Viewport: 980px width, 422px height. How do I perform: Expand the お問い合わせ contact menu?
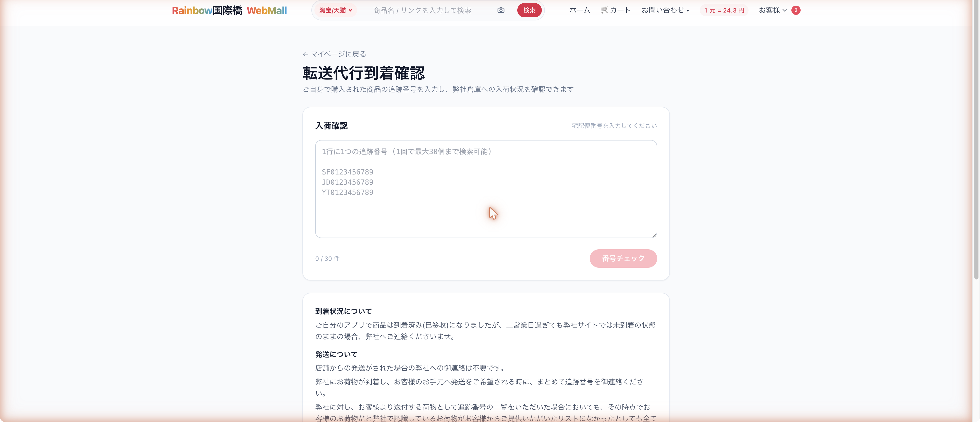point(665,10)
